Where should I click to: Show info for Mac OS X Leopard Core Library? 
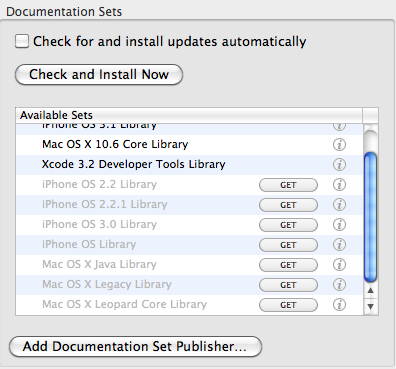click(339, 305)
